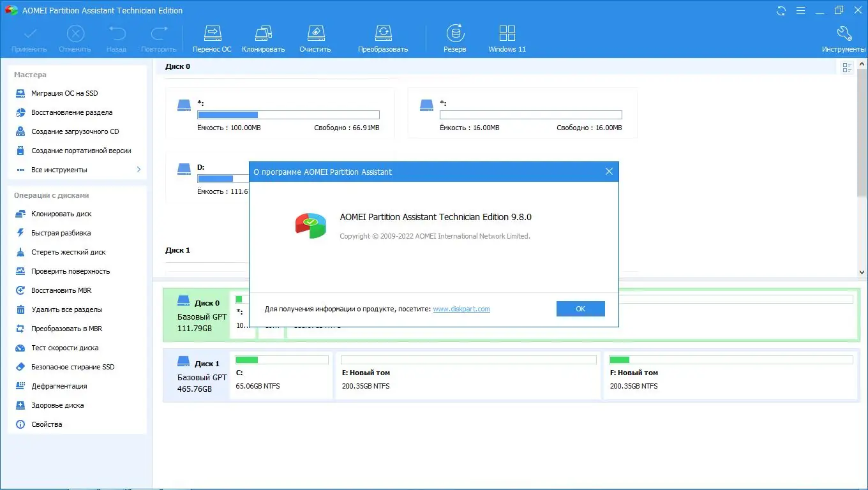The height and width of the screenshot is (490, 868).
Task: Open Создание портативной версии
Action: 81,151
